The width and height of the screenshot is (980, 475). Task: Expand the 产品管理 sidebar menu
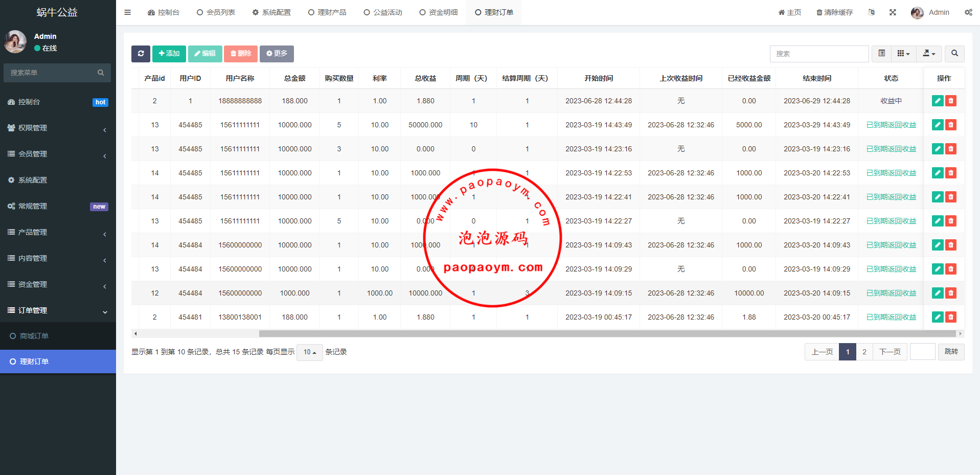(x=57, y=232)
